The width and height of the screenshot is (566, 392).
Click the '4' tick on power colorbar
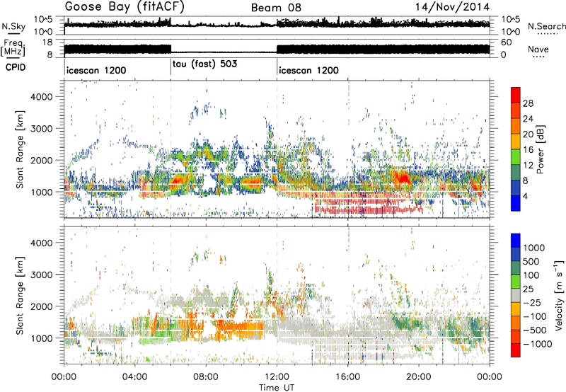coord(525,196)
